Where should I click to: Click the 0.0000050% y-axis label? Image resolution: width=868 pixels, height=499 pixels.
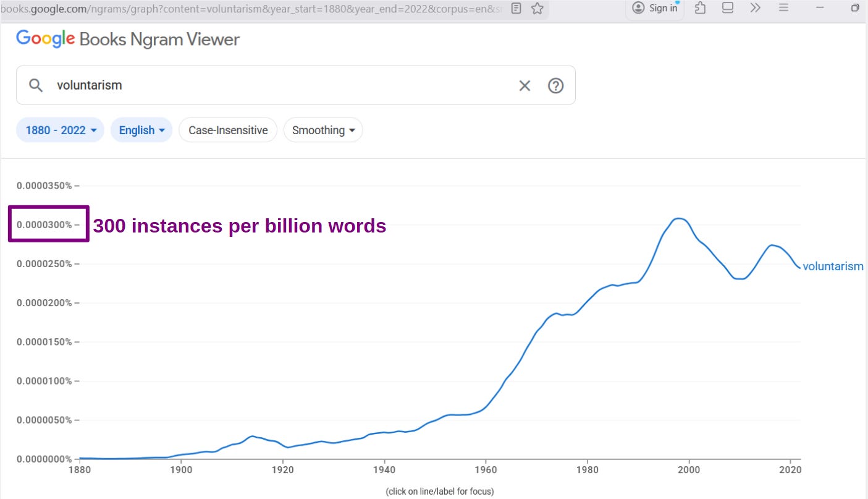tap(44, 420)
